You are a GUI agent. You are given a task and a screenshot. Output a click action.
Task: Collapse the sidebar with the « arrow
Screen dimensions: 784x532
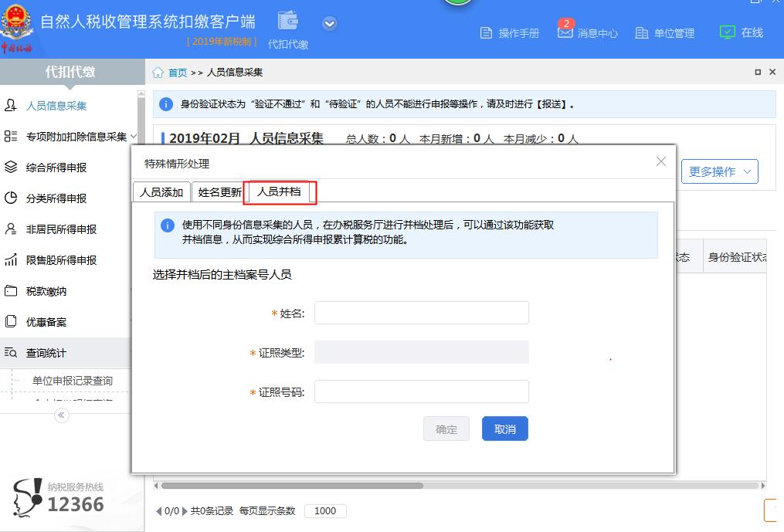[x=60, y=415]
